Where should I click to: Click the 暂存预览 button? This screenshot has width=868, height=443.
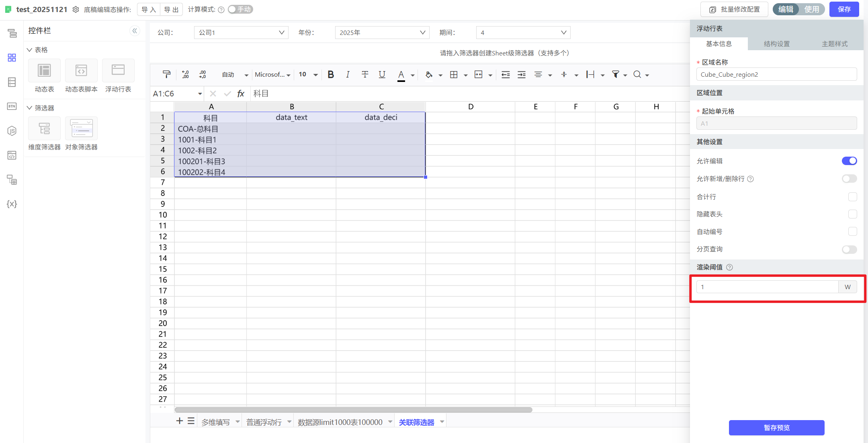coord(776,428)
